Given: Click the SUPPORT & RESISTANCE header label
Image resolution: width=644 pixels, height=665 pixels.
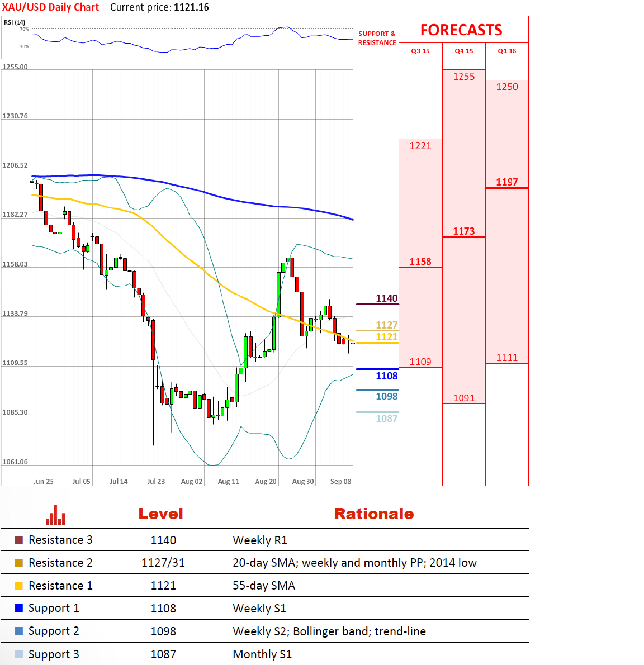Looking at the screenshot, I should coord(377,38).
